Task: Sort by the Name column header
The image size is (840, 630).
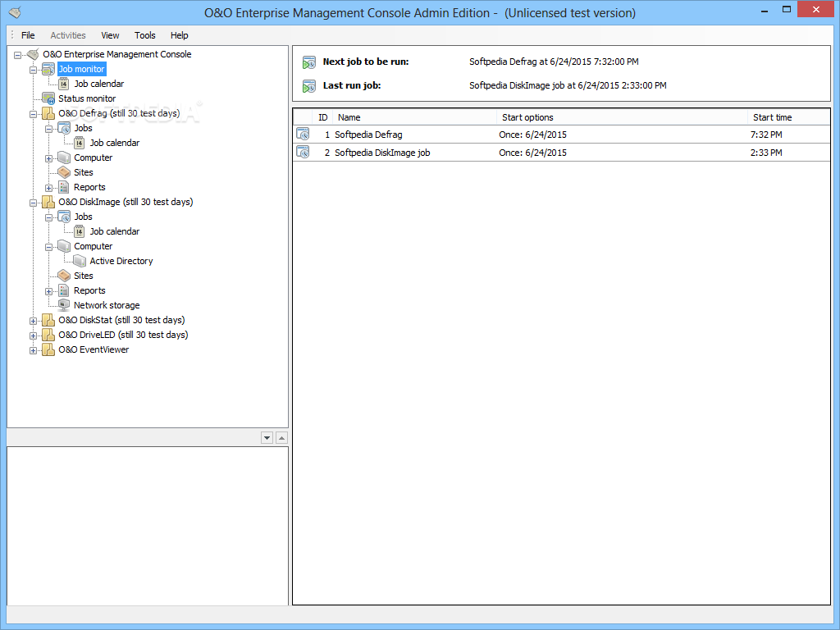Action: click(414, 117)
